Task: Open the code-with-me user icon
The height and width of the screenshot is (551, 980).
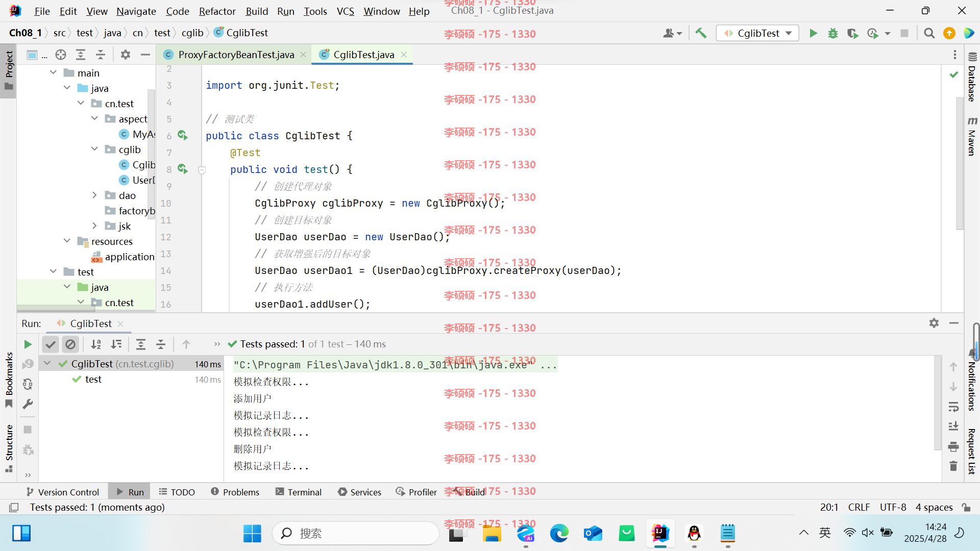Action: pos(672,33)
